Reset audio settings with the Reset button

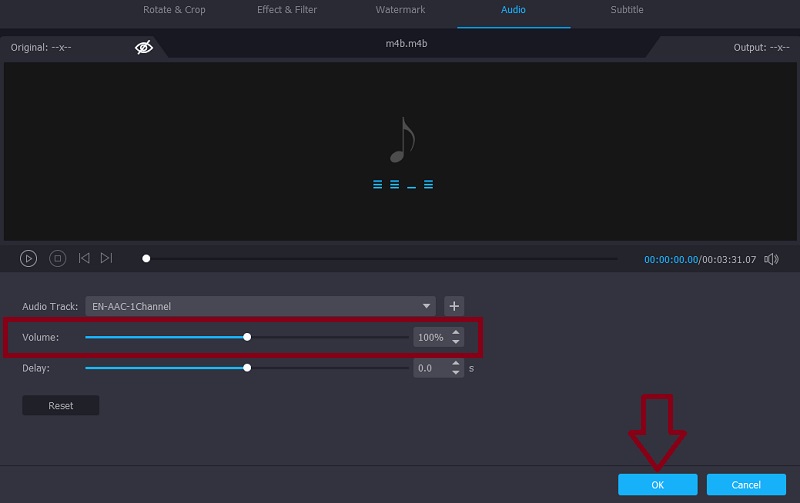pyautogui.click(x=61, y=406)
